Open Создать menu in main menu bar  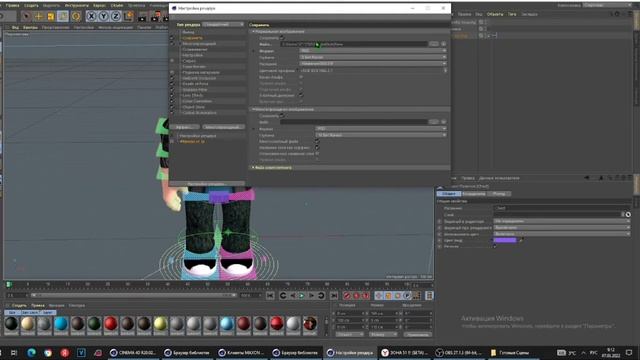31,6
